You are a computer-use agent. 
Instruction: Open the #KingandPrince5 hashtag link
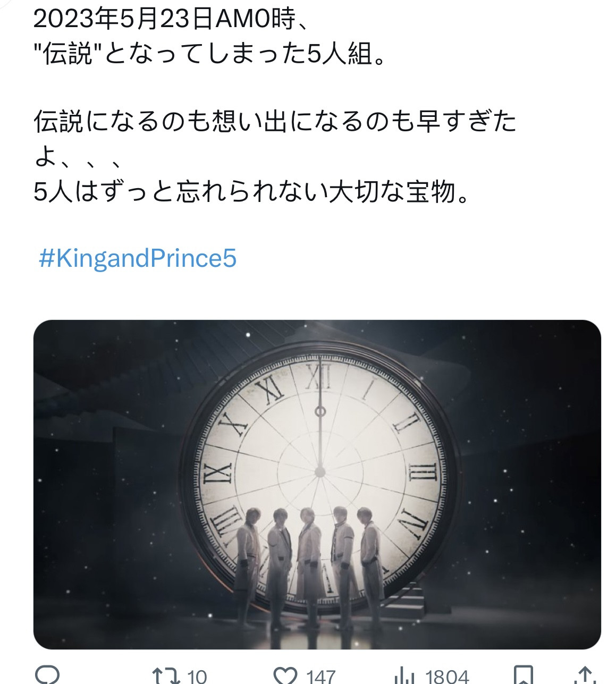[x=138, y=259]
